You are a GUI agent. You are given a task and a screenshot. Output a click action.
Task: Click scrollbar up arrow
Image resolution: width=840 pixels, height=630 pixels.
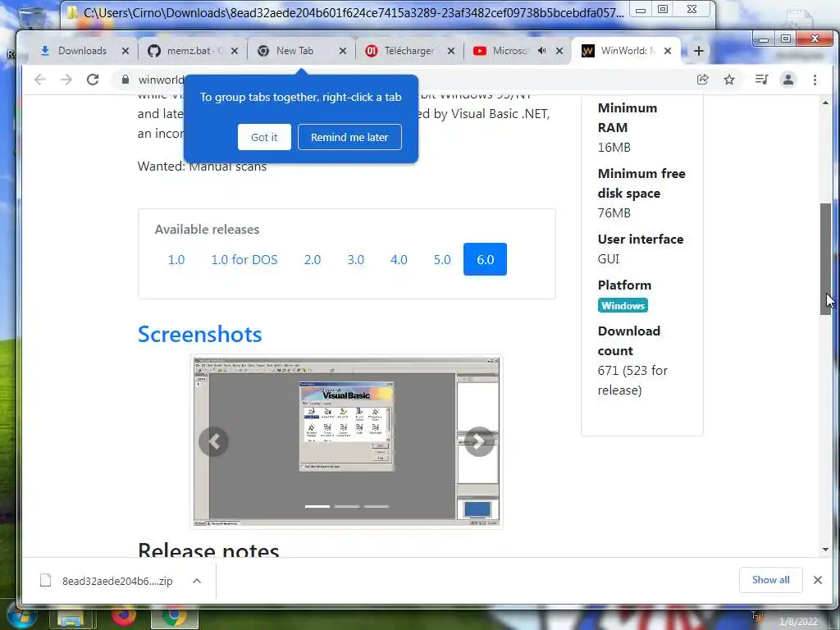[825, 103]
